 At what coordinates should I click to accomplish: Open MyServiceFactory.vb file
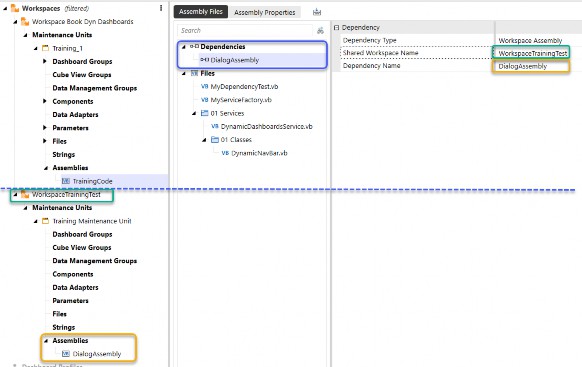coord(241,100)
